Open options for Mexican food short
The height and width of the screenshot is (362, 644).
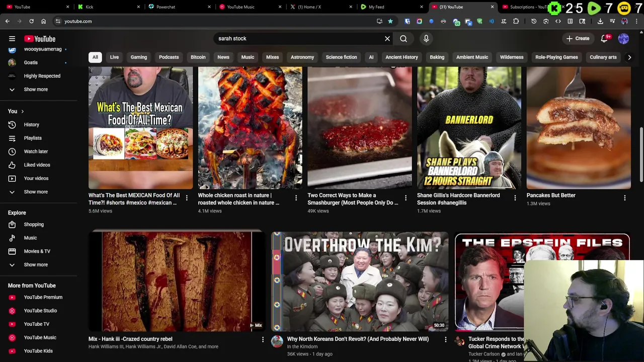coord(187,198)
